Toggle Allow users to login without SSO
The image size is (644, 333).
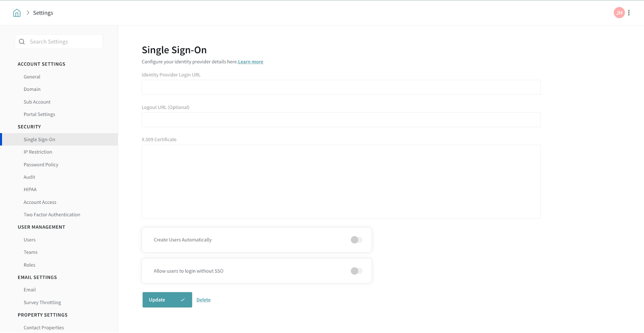357,271
